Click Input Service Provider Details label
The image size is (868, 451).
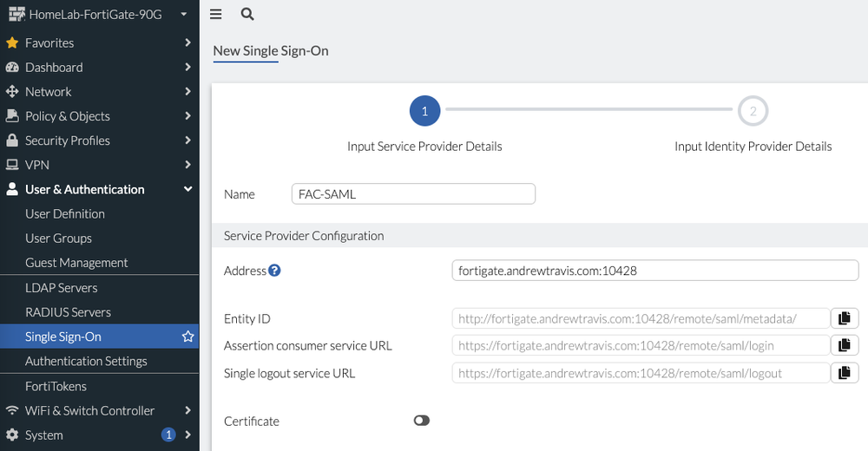pos(424,146)
